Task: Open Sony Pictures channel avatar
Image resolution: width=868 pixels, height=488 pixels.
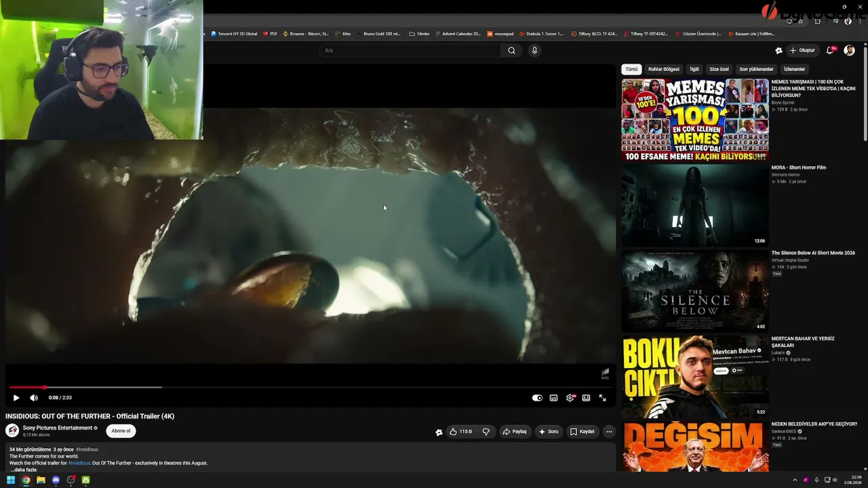Action: pyautogui.click(x=12, y=430)
